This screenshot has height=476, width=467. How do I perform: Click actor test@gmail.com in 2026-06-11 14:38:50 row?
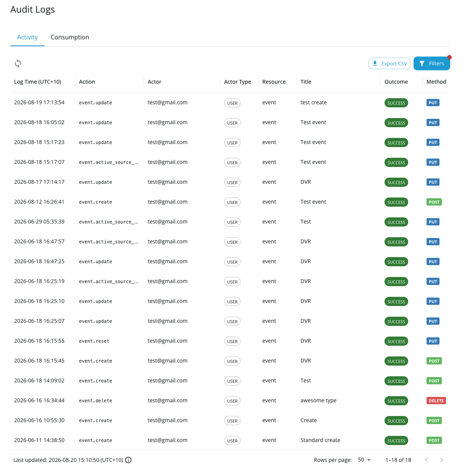coord(167,440)
